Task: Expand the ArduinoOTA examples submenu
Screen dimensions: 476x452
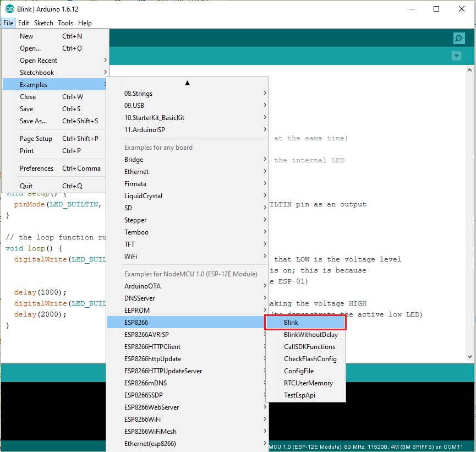Action: (188, 286)
